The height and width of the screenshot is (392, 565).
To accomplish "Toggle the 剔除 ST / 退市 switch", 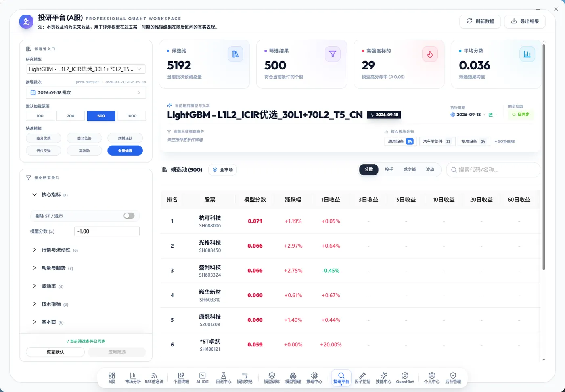I will (129, 216).
